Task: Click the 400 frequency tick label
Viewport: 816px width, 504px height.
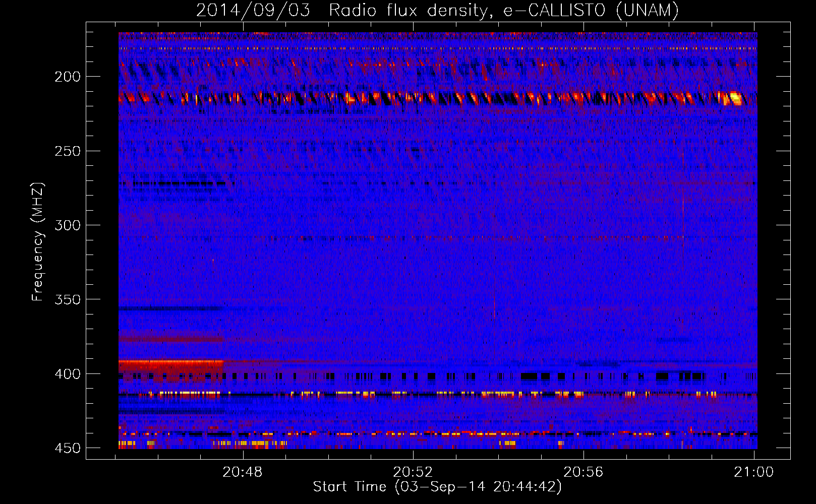Action: (68, 374)
